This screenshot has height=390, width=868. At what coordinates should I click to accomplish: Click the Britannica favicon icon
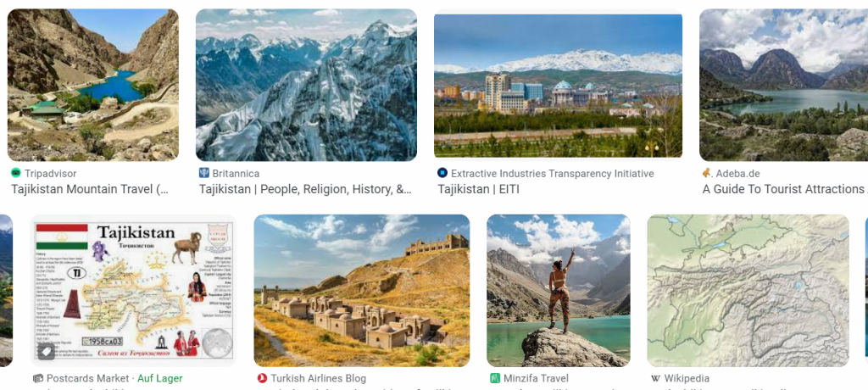203,174
